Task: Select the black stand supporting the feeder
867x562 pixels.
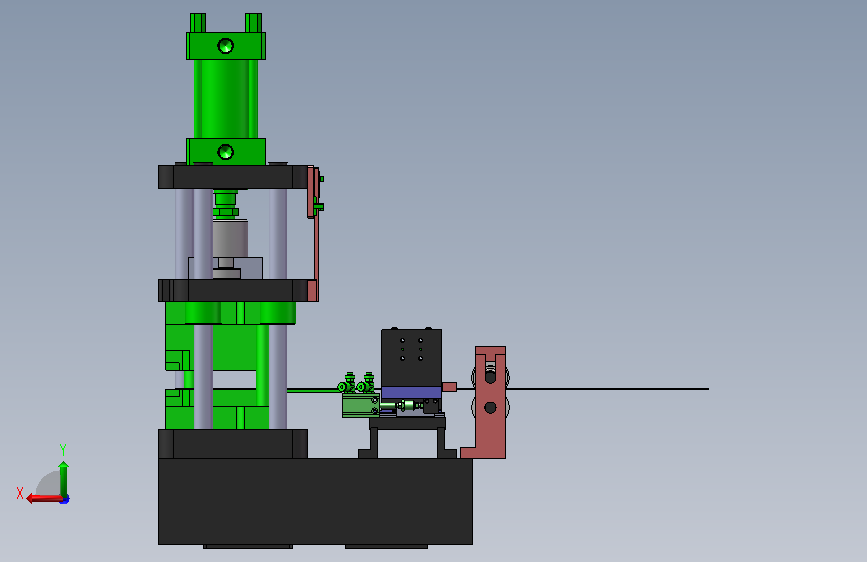Action: click(408, 438)
